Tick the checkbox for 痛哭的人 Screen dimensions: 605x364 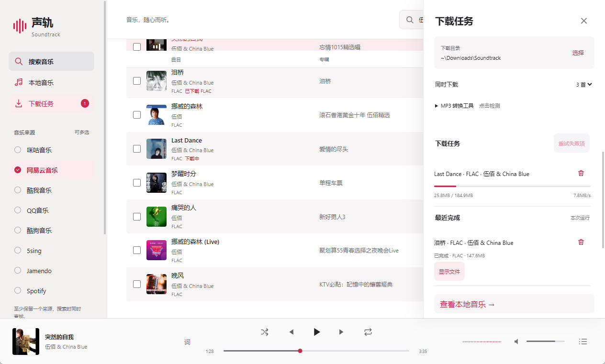137,217
